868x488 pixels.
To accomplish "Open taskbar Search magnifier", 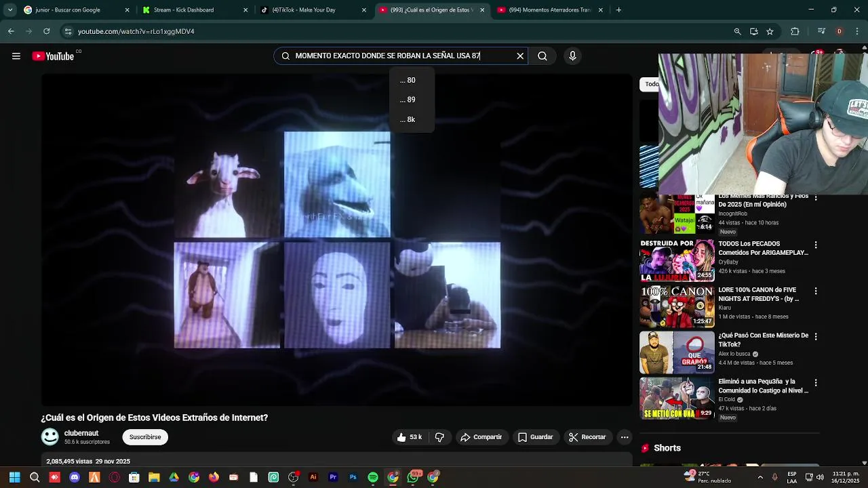I will (35, 477).
